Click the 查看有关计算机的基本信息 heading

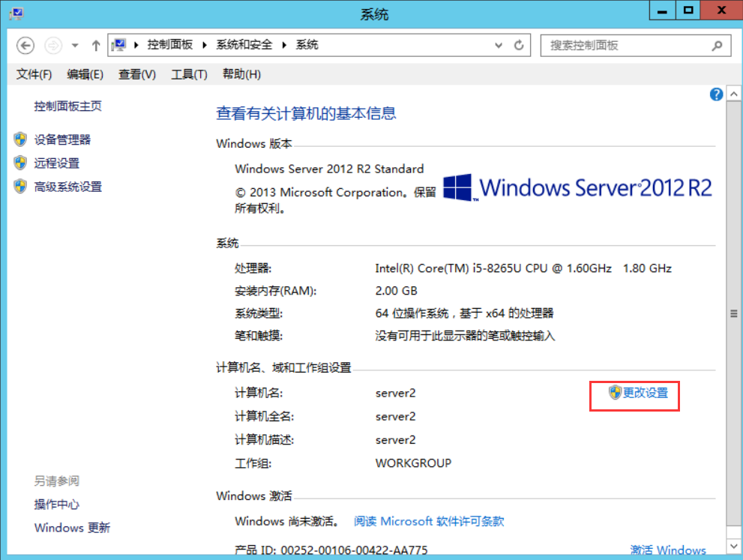coord(306,113)
